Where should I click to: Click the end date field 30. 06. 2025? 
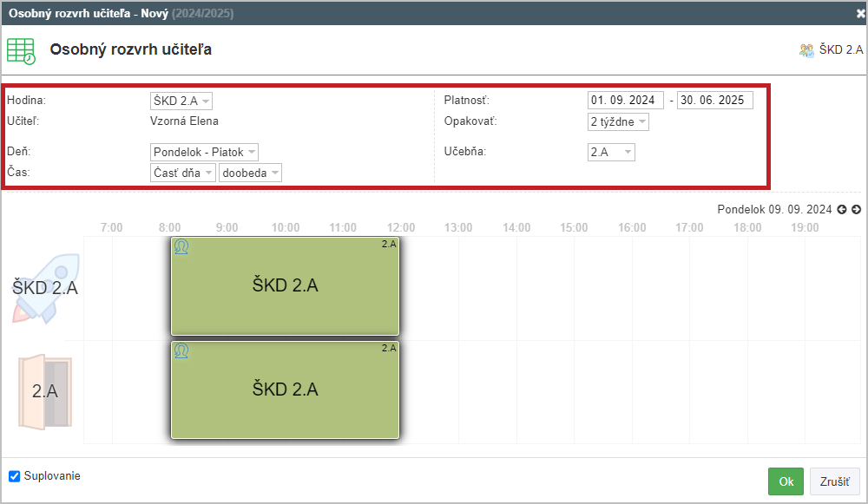714,100
